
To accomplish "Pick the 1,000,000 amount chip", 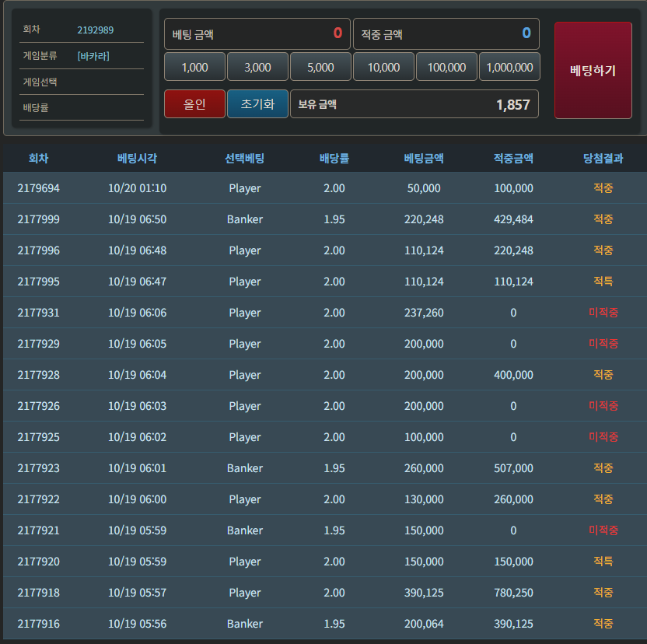I will tap(509, 67).
